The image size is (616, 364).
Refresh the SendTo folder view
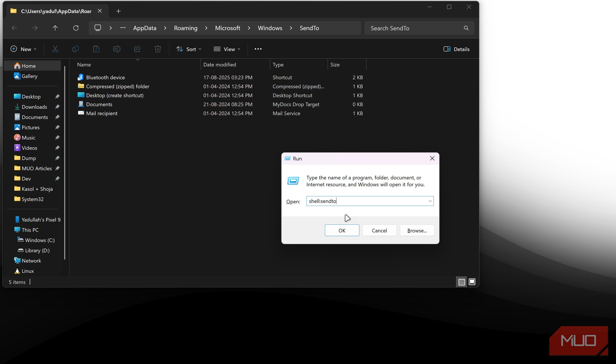(76, 28)
